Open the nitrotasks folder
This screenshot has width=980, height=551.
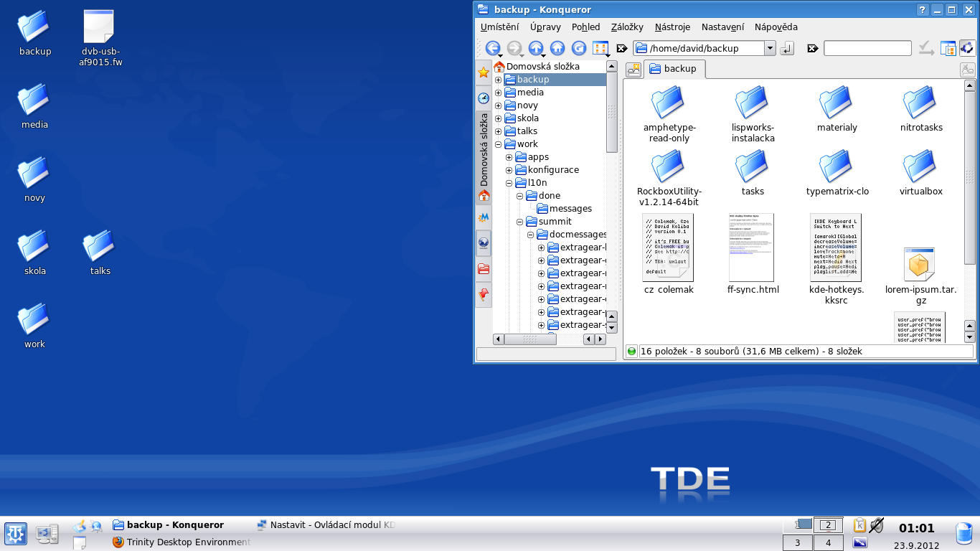(921, 110)
